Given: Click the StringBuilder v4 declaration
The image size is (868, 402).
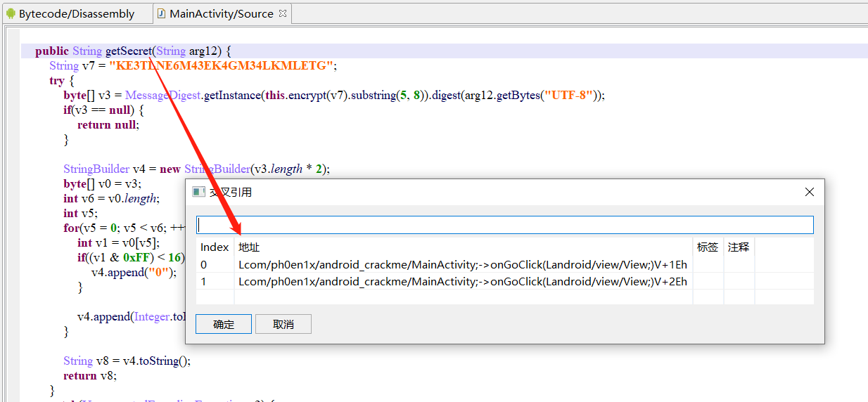Looking at the screenshot, I should click(x=196, y=169).
